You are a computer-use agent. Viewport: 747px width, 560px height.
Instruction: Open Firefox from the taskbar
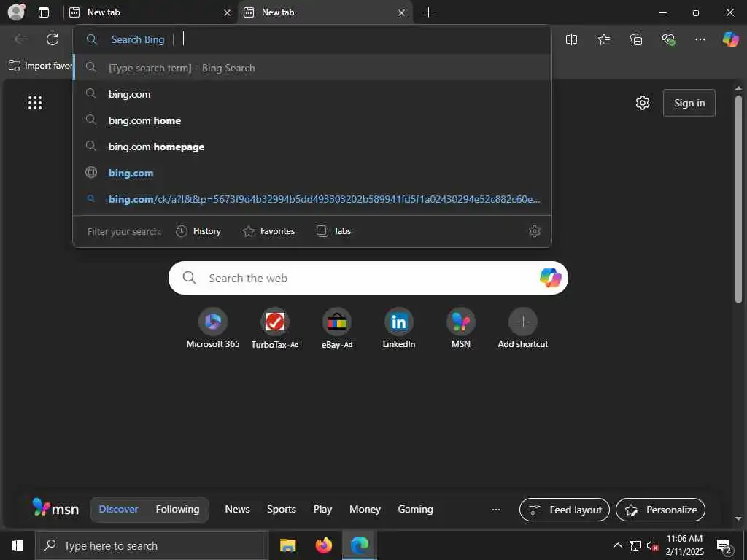tap(323, 545)
